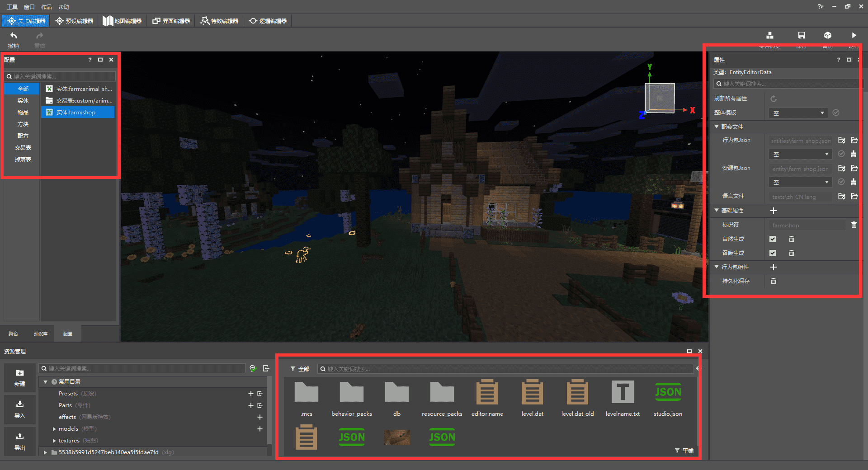868x470 pixels.
Task: Click the save (floppy disk) icon at top right
Action: (801, 35)
